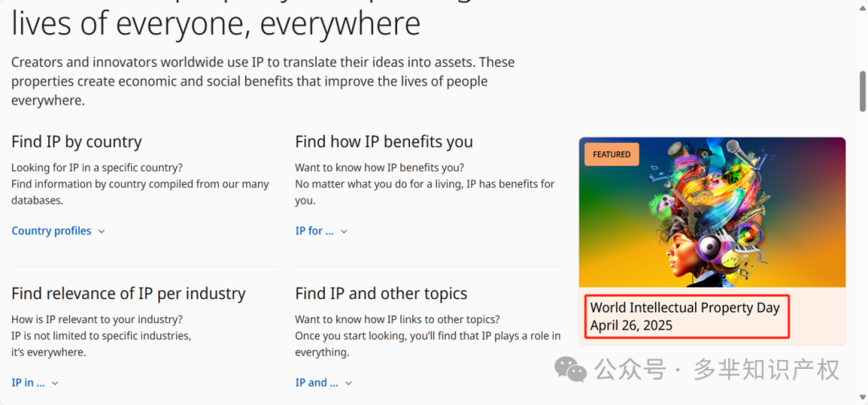Click the vertical scrollbar thumb

coord(862,92)
